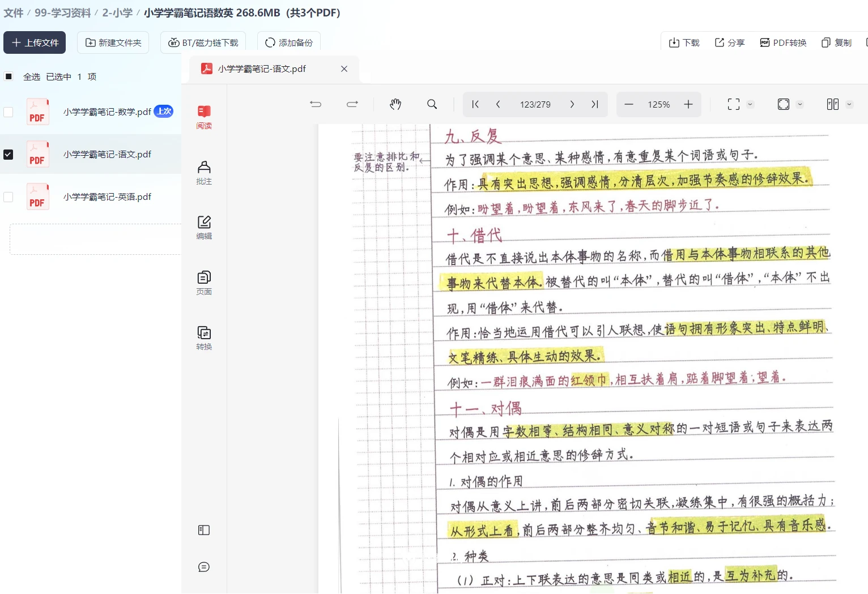Select the hand pan tool

[395, 104]
